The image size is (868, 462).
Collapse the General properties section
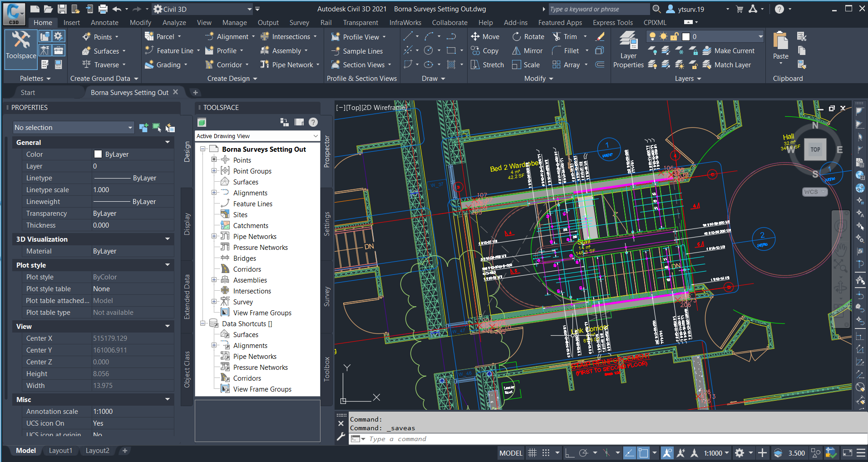(168, 143)
